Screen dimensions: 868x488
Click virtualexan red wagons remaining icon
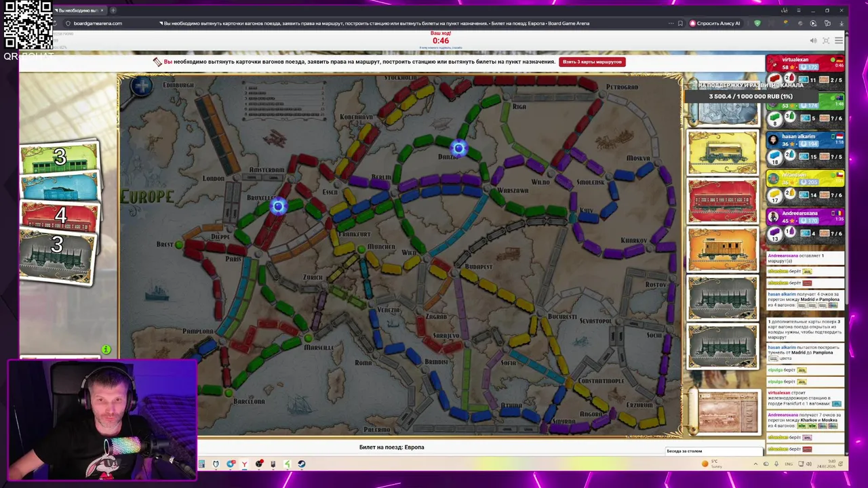pos(775,79)
